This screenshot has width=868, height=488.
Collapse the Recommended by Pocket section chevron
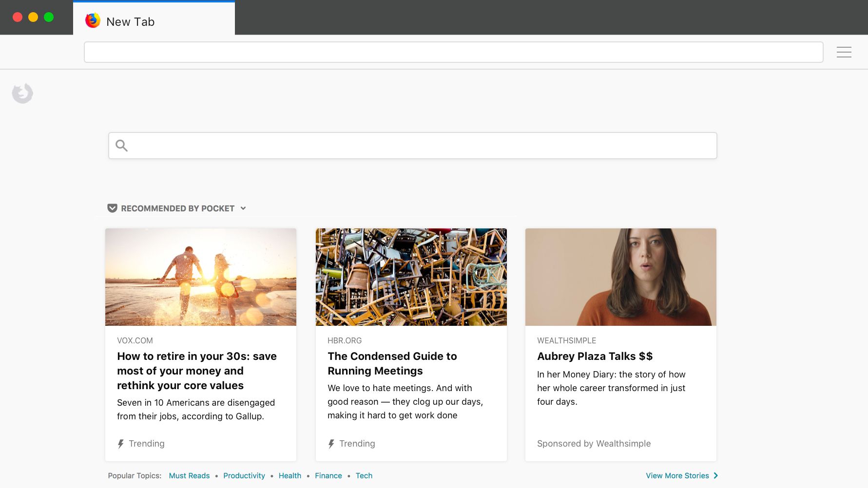click(x=243, y=208)
